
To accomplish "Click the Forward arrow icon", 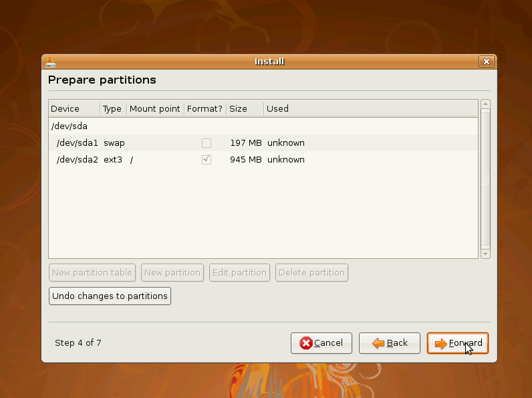I will tap(440, 344).
